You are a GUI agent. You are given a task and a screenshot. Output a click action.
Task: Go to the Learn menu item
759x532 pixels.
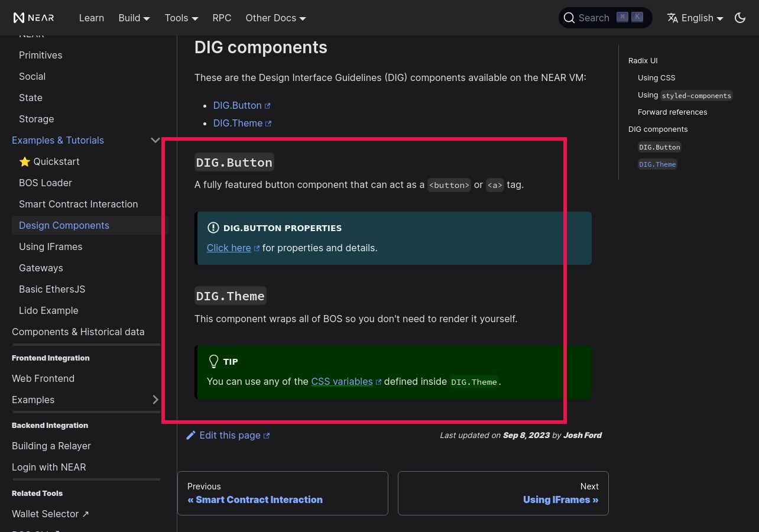92,18
